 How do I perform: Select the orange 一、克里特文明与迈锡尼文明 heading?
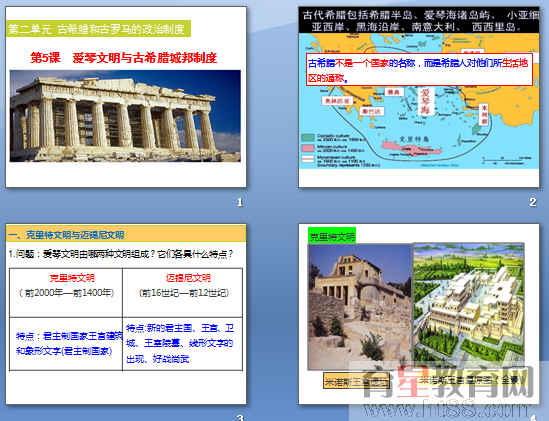click(126, 234)
